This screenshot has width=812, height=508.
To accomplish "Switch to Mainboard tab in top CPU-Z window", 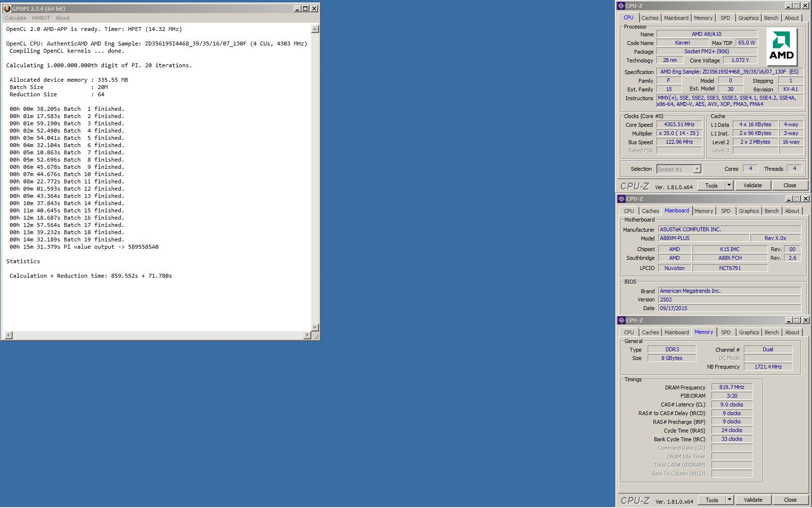I will (x=676, y=18).
